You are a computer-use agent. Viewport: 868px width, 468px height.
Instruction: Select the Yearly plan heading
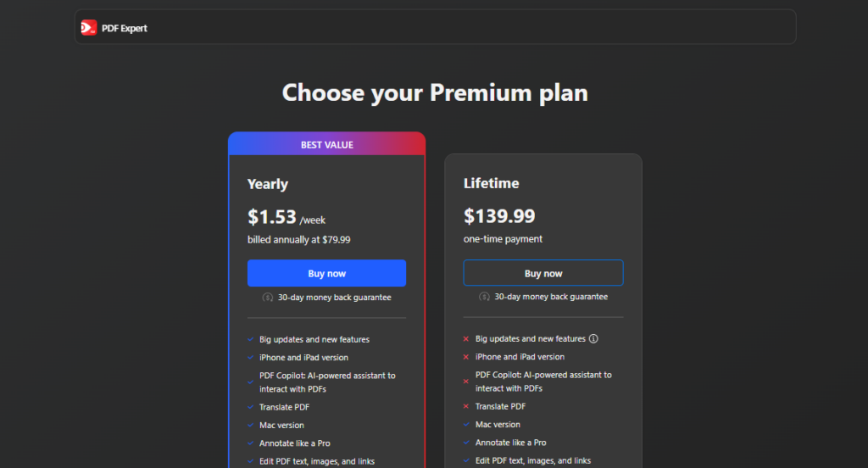pos(268,184)
